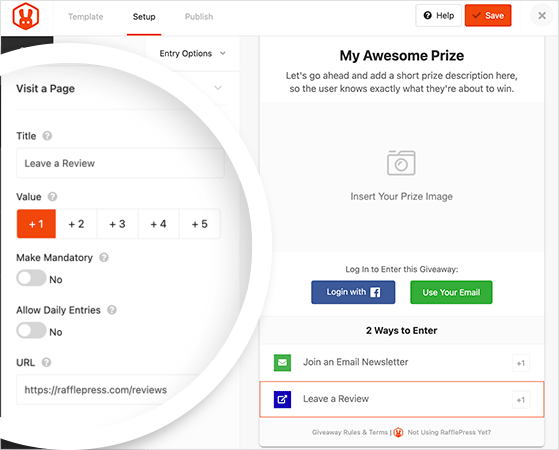Click the RafflePress rabbit logo
The image size is (559, 450).
tap(26, 16)
